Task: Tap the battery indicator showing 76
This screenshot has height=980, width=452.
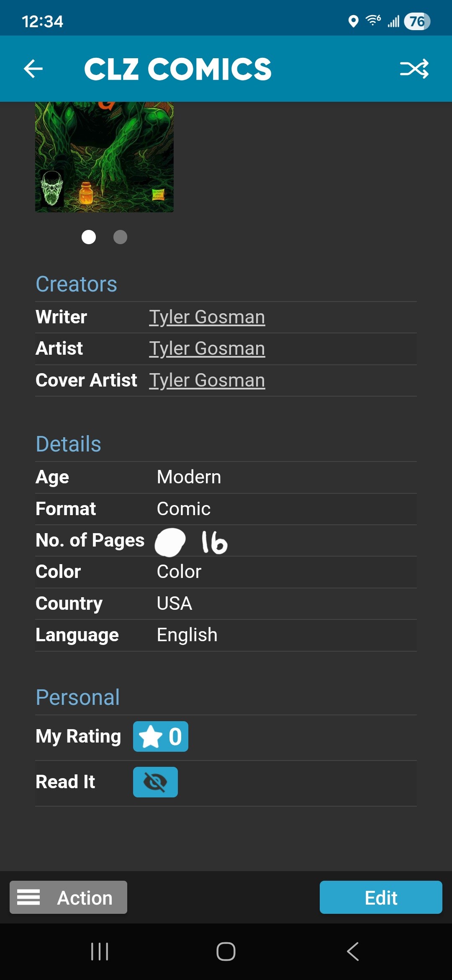Action: 417,21
